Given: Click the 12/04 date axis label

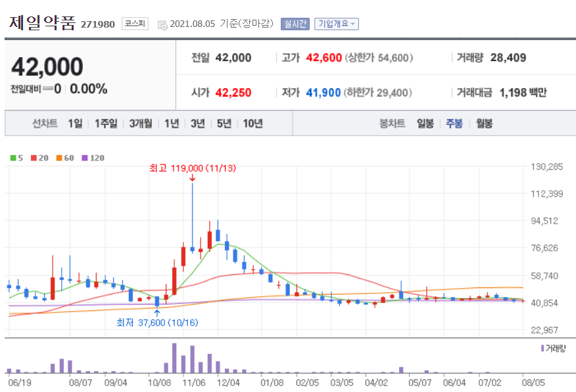Looking at the screenshot, I should click(228, 383).
